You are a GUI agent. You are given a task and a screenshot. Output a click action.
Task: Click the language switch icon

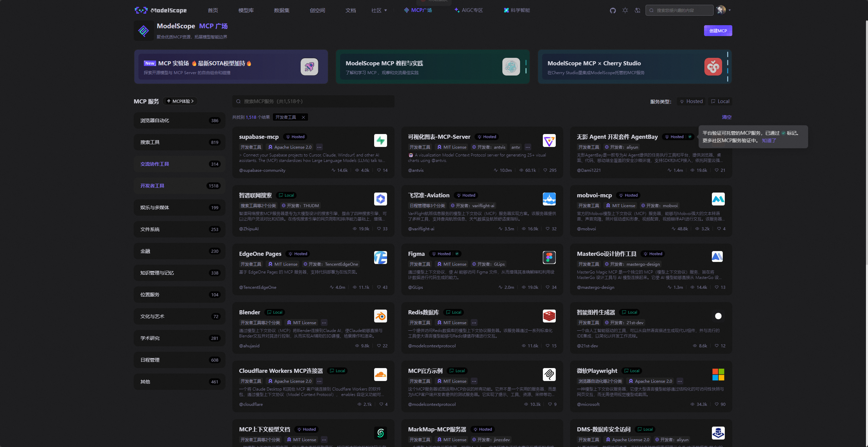click(x=637, y=11)
